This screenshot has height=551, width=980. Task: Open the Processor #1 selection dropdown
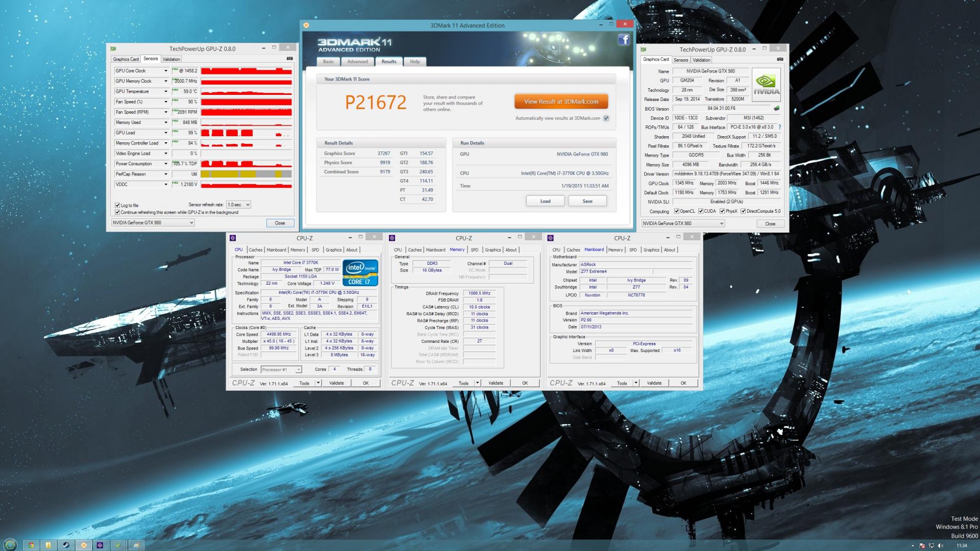click(x=281, y=369)
